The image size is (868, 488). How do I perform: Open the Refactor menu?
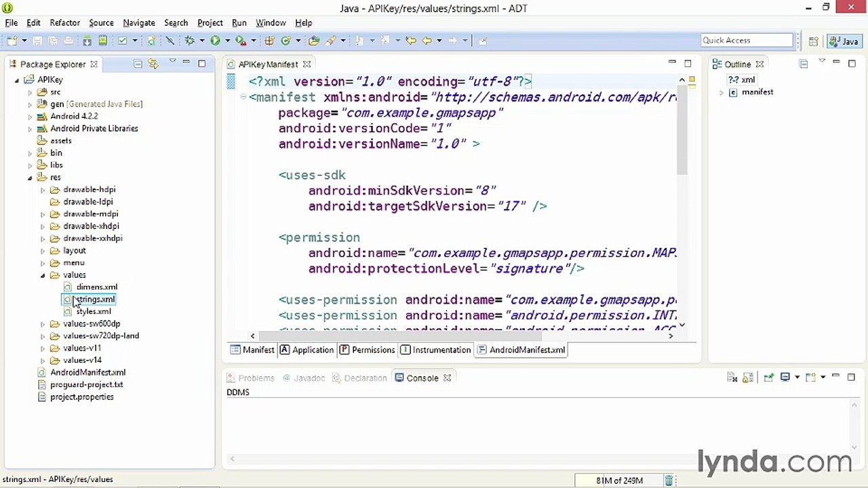[x=64, y=22]
